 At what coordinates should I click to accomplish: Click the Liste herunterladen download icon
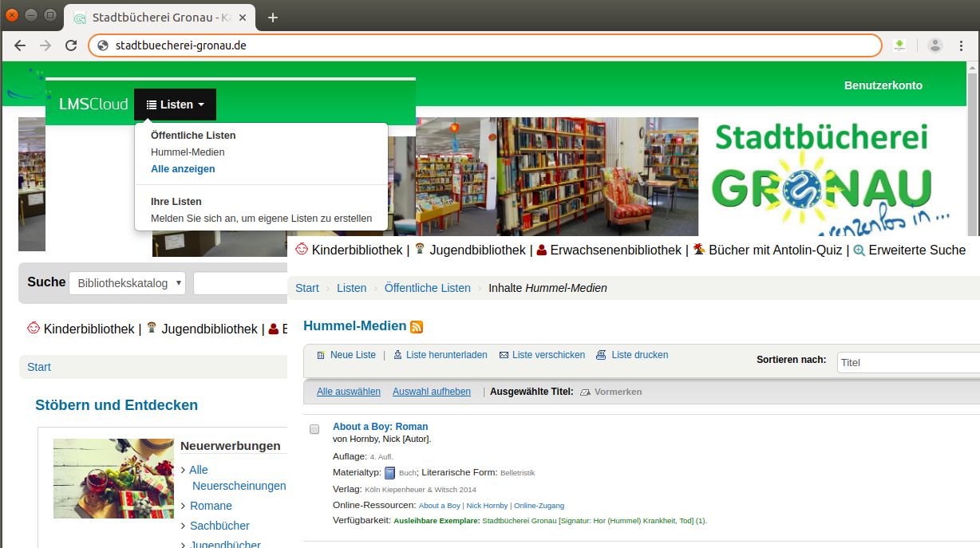coord(397,355)
